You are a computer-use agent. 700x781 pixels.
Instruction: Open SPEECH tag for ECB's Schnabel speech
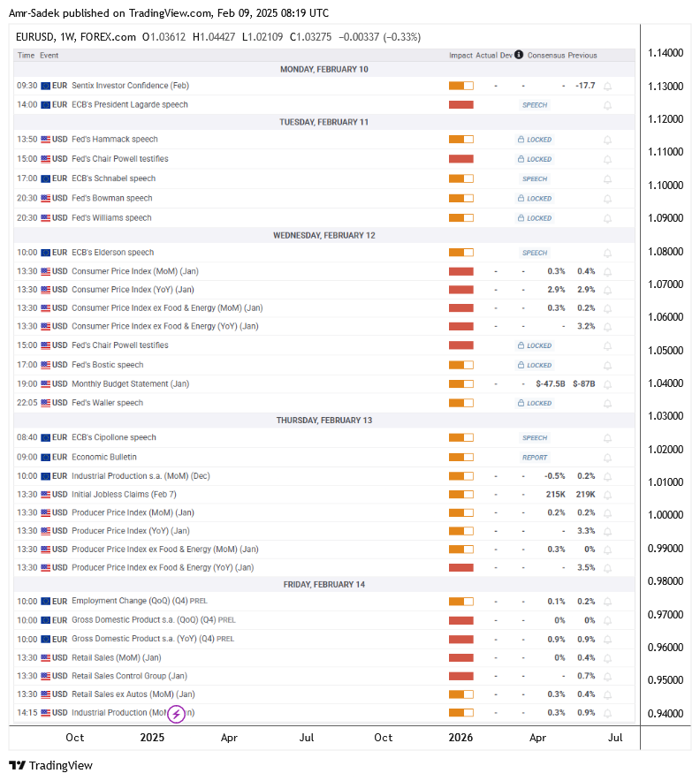tap(535, 178)
